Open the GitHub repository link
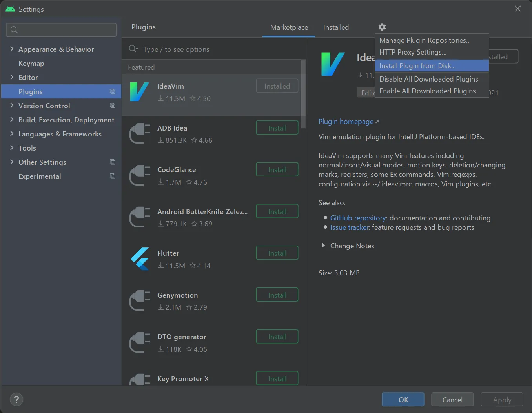Viewport: 532px width, 413px height. click(358, 218)
